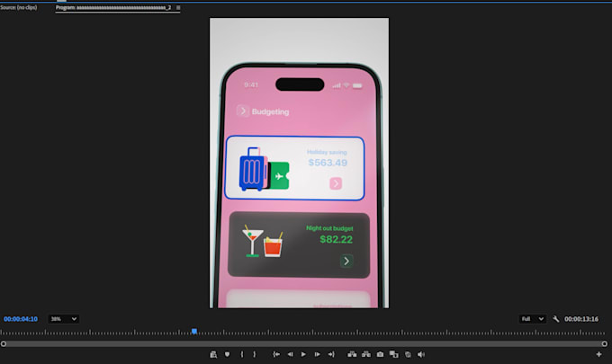Screen dimensions: 612x364
Task: Open the 38% zoom level dropdown
Action: [x=64, y=319]
